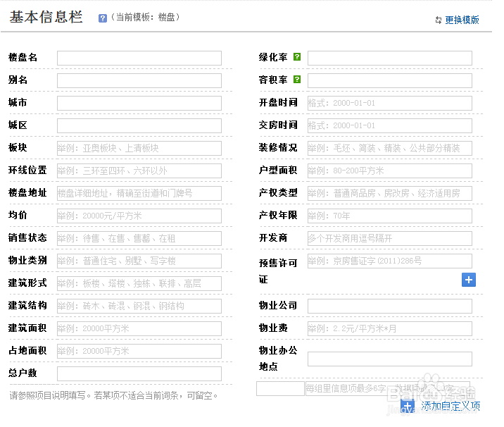This screenshot has height=427, width=504.
Task: Focus the 物业费 input field
Action: (389, 328)
